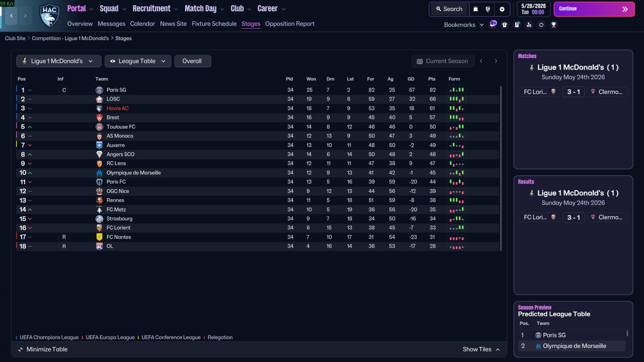Image resolution: width=644 pixels, height=362 pixels.
Task: Click the circular refresh icon in bookmarks bar
Action: 541,25
